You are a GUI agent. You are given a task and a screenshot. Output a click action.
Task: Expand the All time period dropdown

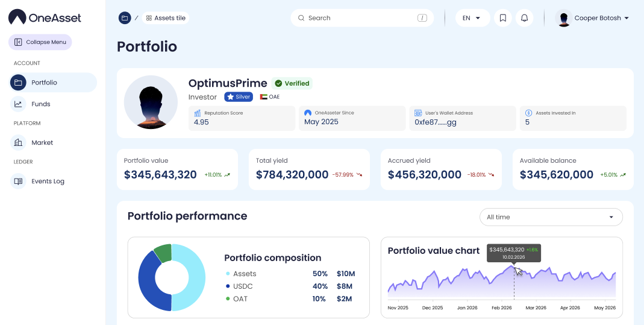pos(551,217)
